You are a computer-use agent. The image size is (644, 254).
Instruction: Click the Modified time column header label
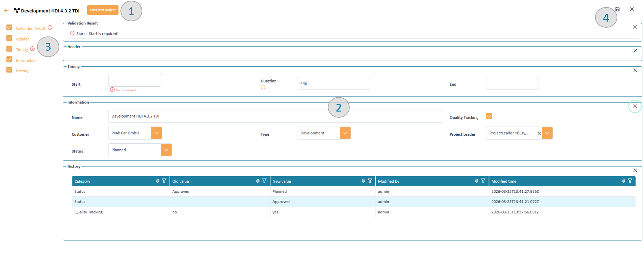click(504, 181)
